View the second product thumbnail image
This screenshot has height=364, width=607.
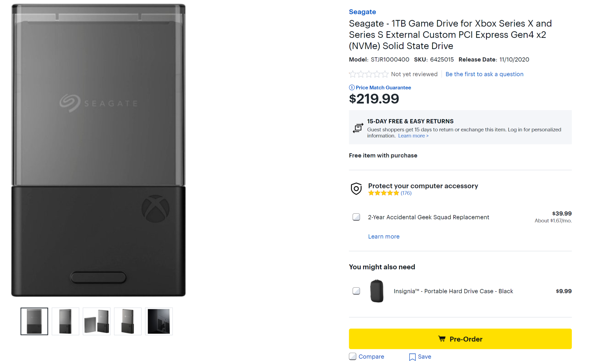point(66,321)
